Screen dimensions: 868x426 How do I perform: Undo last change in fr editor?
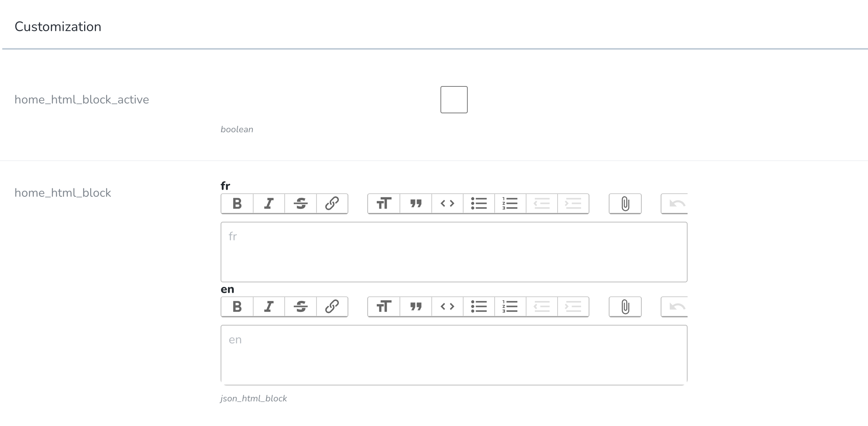(675, 204)
